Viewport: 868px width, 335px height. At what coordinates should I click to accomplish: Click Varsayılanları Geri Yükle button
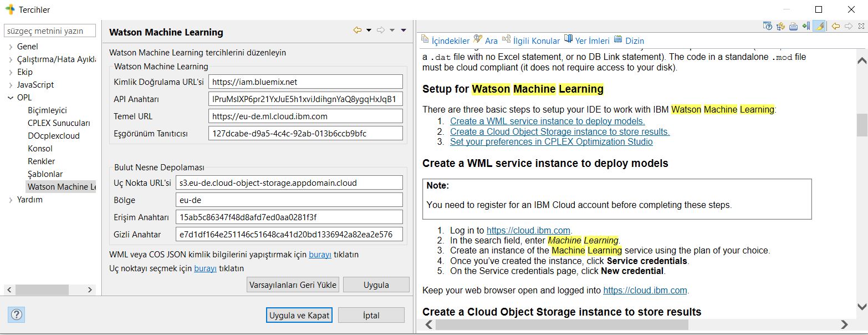(x=293, y=285)
